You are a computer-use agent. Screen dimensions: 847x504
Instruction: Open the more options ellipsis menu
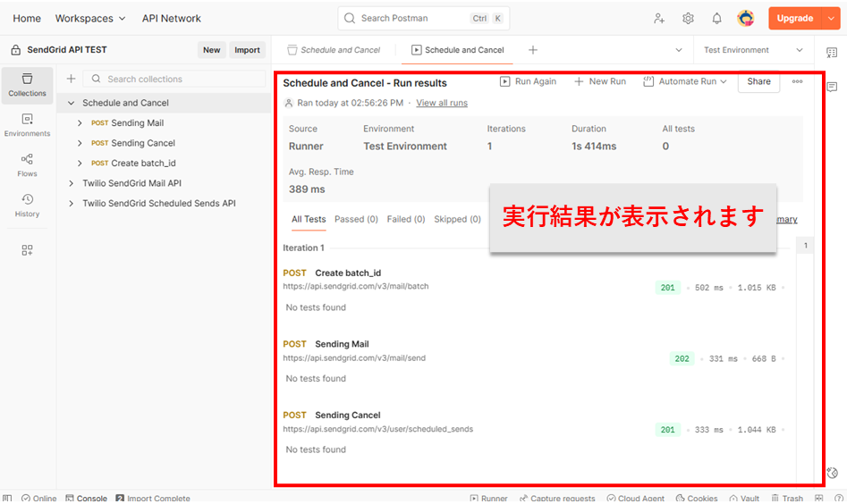pyautogui.click(x=797, y=81)
